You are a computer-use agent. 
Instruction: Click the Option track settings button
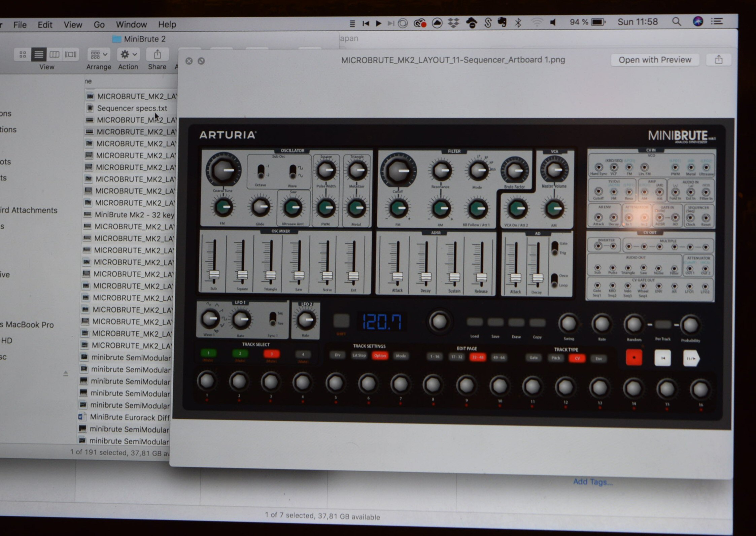tap(380, 356)
